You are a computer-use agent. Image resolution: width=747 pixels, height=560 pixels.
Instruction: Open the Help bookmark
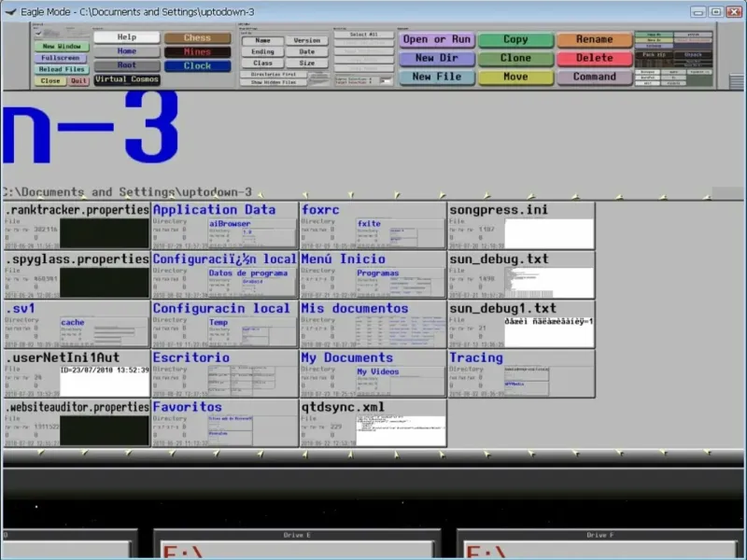click(x=127, y=37)
